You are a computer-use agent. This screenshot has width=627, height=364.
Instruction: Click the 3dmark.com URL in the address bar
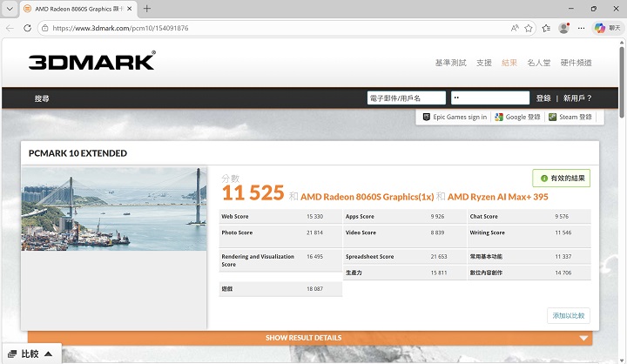[120, 28]
